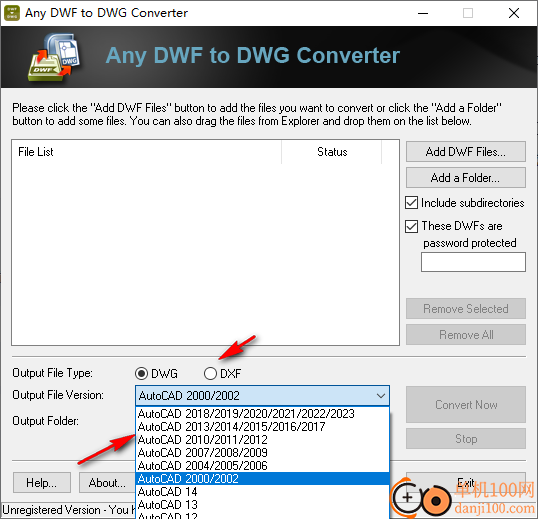The image size is (538, 519).
Task: Select the DWG output type radio button
Action: (x=141, y=374)
